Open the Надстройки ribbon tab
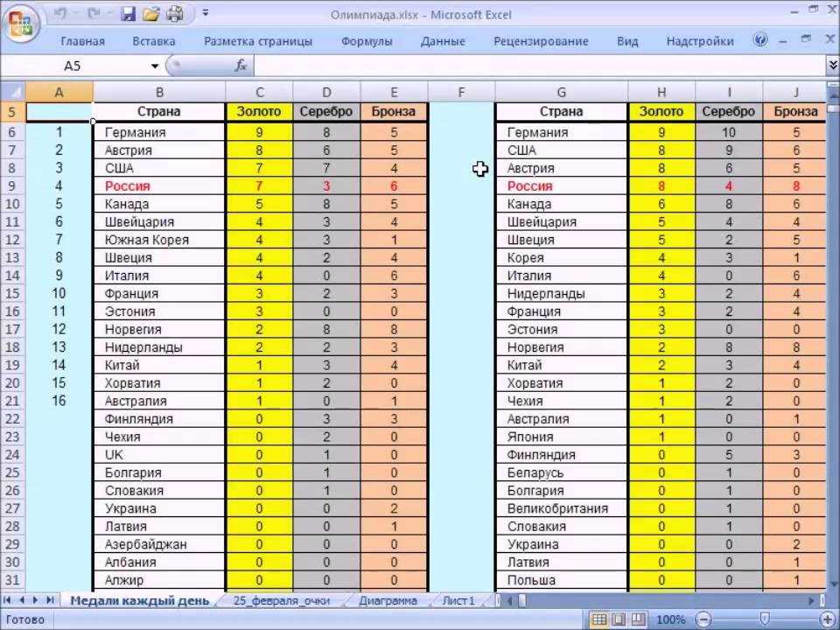This screenshot has height=630, width=840. [700, 41]
